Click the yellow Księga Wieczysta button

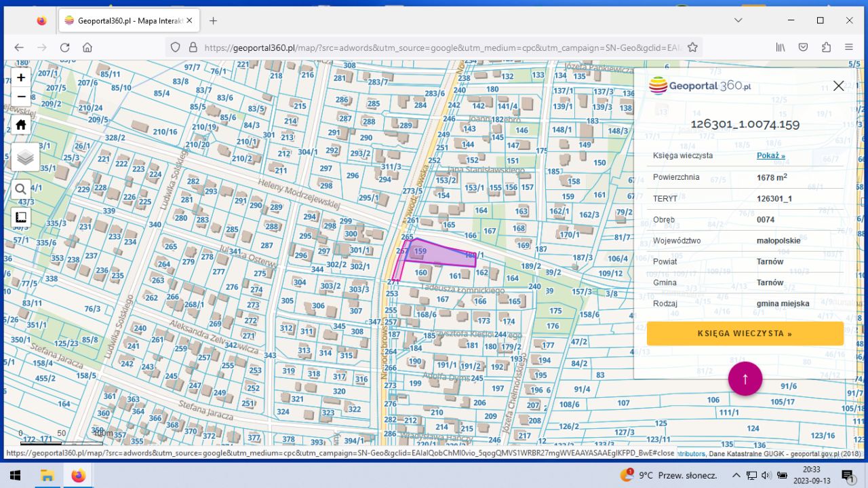point(745,333)
